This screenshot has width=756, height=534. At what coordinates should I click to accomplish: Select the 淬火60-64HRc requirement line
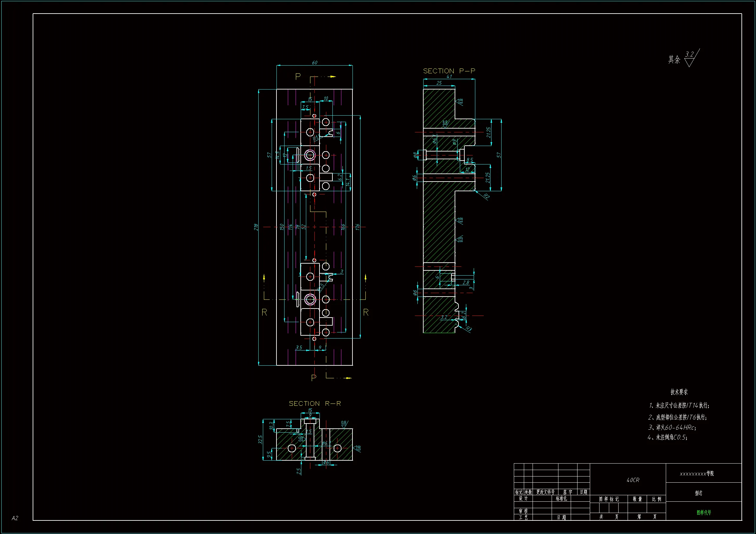coord(672,427)
